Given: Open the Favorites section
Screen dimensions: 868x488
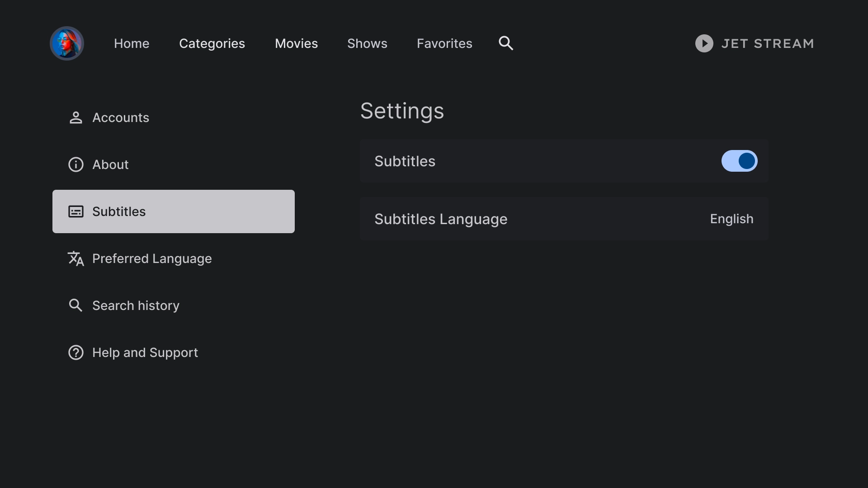Looking at the screenshot, I should click(x=445, y=43).
